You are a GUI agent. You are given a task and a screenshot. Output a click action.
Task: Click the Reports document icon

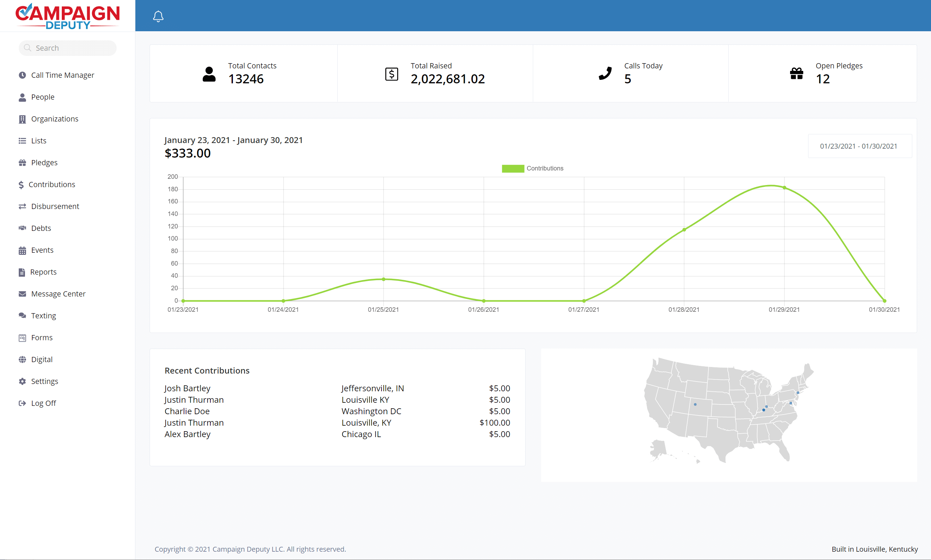[22, 272]
